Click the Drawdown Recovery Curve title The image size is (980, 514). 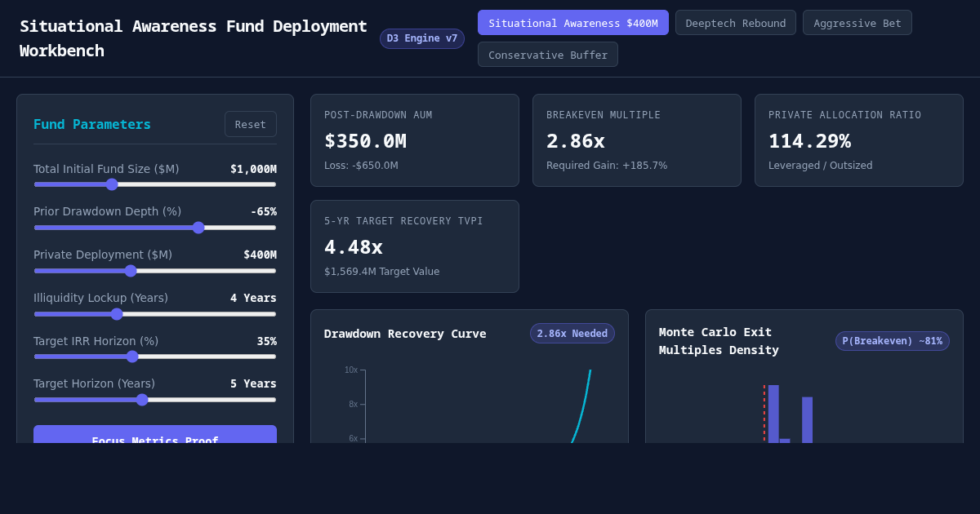coord(405,334)
